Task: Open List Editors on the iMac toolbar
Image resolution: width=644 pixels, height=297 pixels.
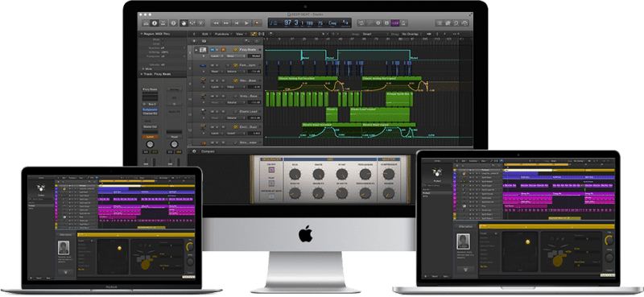Action: pos(440,23)
